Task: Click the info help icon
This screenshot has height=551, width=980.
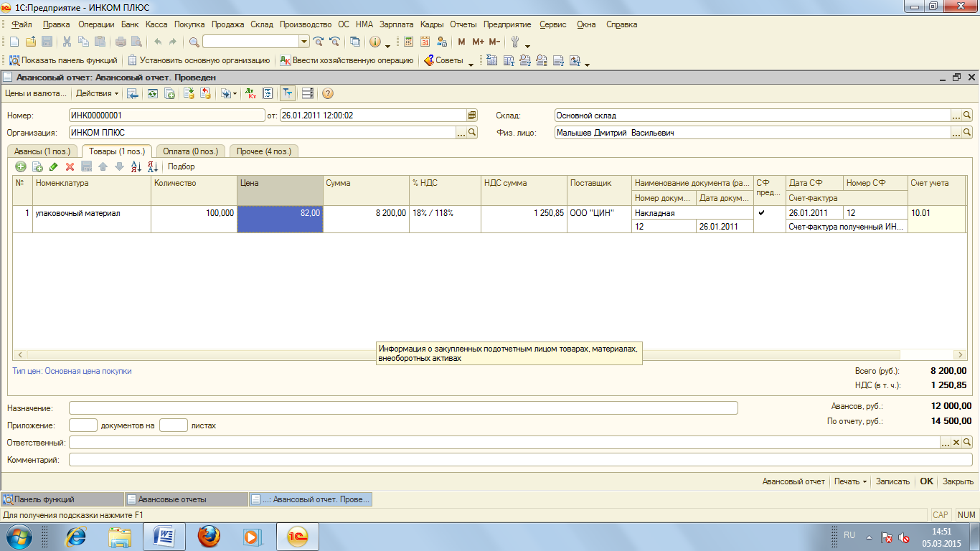Action: point(374,42)
